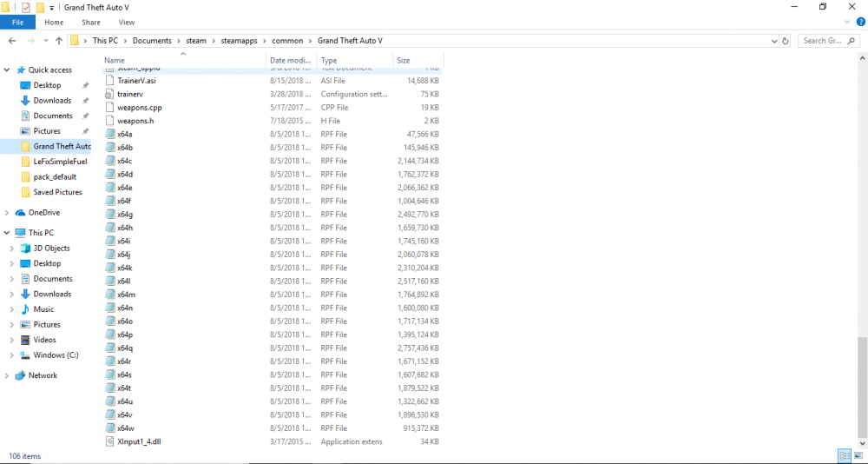The width and height of the screenshot is (868, 464).
Task: Open the File menu
Action: click(x=17, y=23)
